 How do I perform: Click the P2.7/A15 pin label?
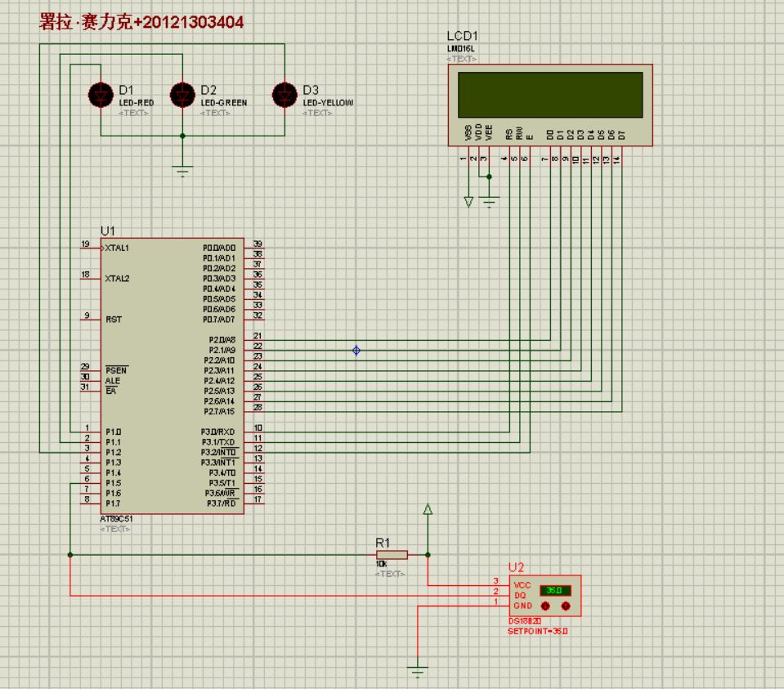click(x=219, y=411)
